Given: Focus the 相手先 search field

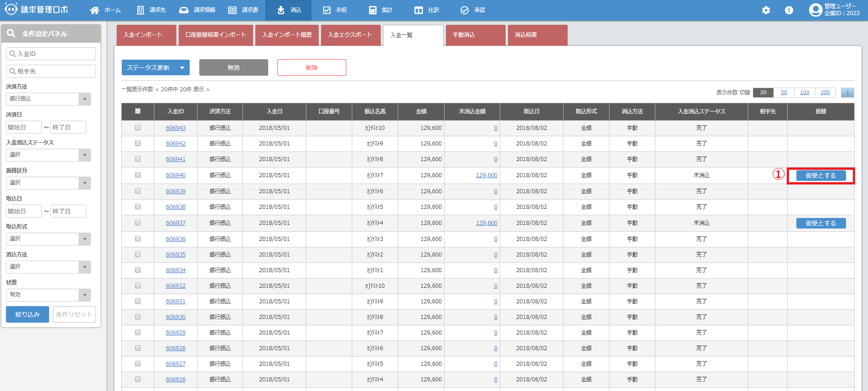Looking at the screenshot, I should click(51, 71).
